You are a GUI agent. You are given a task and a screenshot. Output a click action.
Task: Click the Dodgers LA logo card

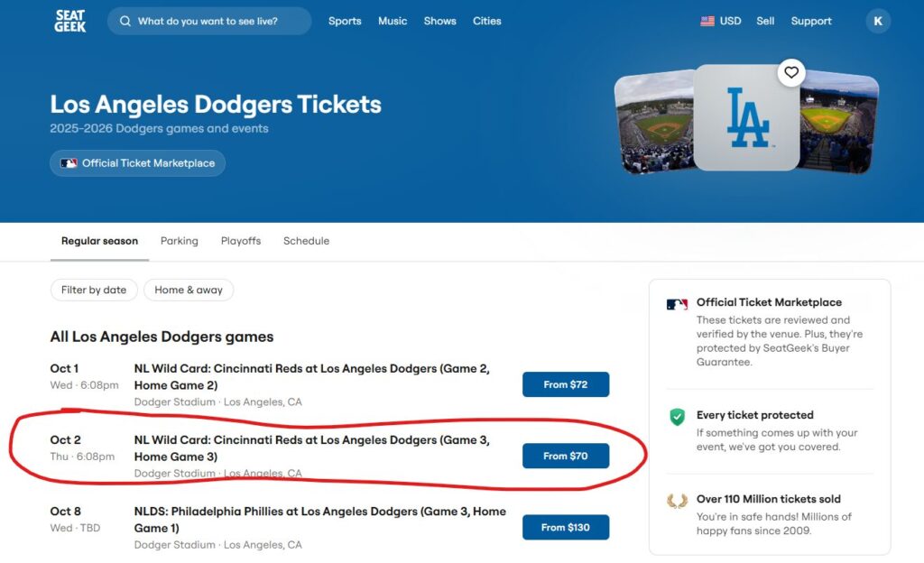[x=747, y=118]
